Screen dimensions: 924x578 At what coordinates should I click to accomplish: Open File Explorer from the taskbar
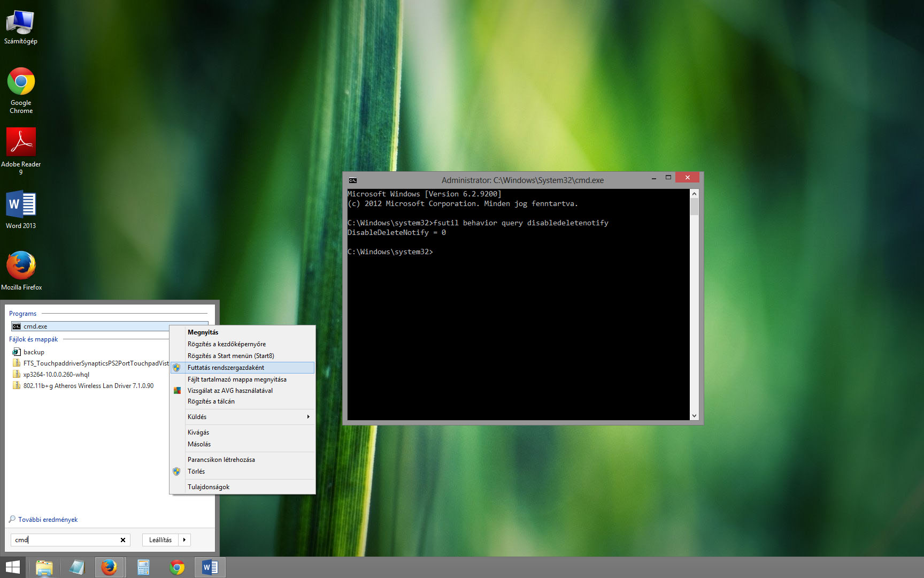coord(44,567)
